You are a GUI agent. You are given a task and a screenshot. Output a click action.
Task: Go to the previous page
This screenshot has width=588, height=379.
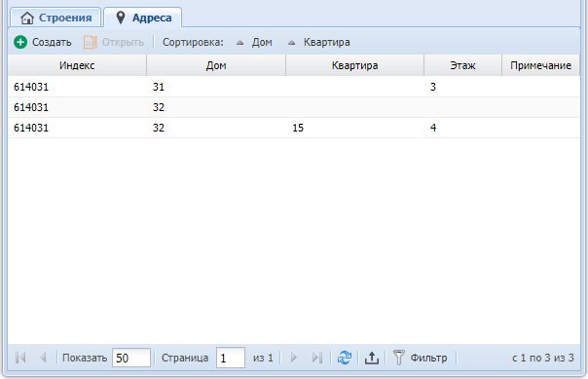[x=43, y=358]
